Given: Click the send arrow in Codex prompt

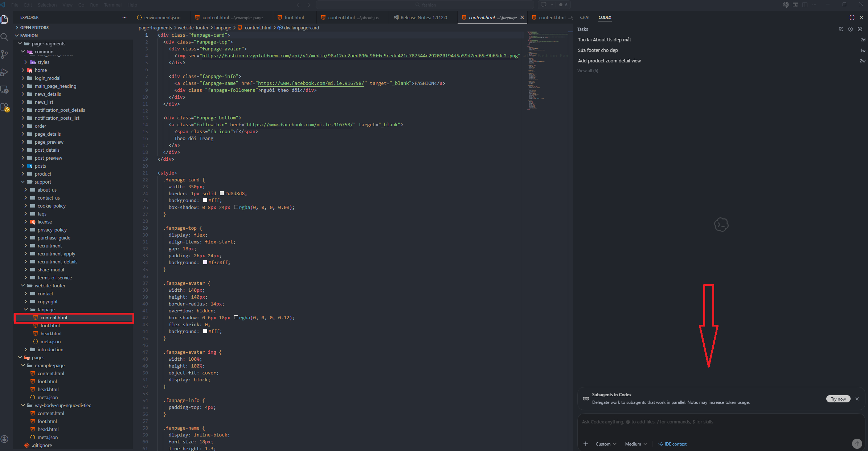Looking at the screenshot, I should pyautogui.click(x=857, y=443).
